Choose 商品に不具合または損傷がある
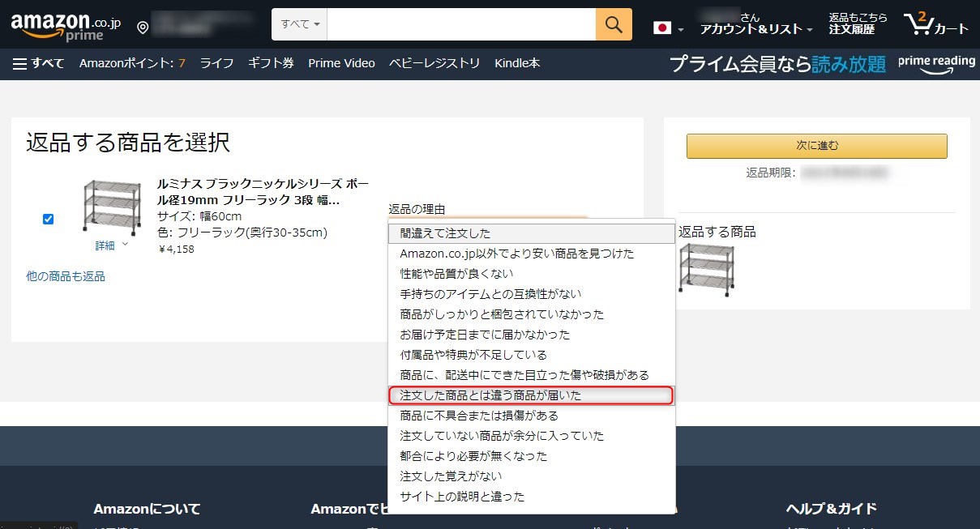This screenshot has height=529, width=980. 532,416
